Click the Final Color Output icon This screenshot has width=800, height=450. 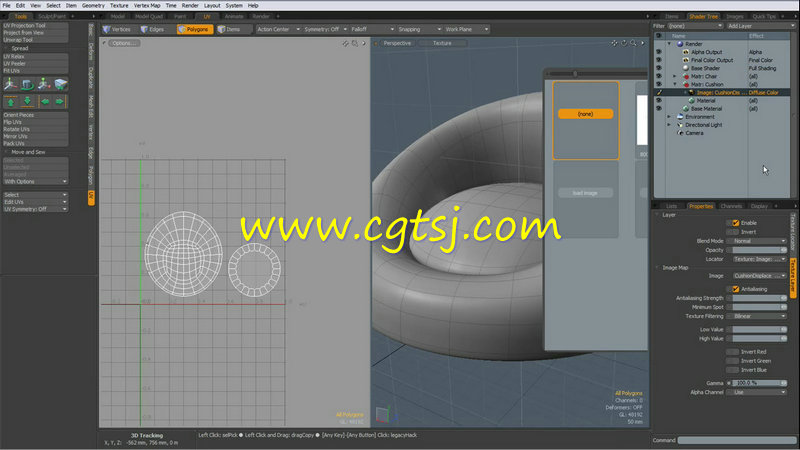click(x=686, y=60)
